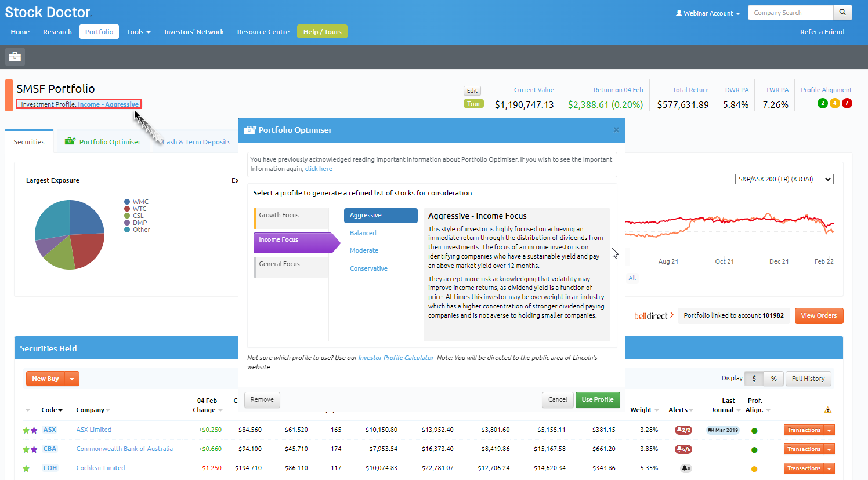The width and height of the screenshot is (868, 480).
Task: Switch to the Portfolio Optimiser tab
Action: (x=103, y=142)
